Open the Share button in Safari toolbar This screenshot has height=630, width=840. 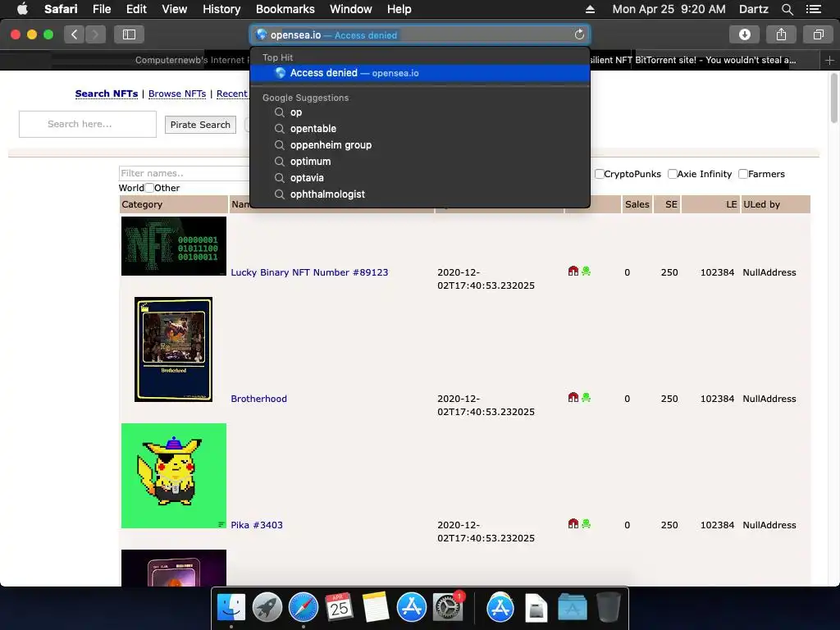781,34
